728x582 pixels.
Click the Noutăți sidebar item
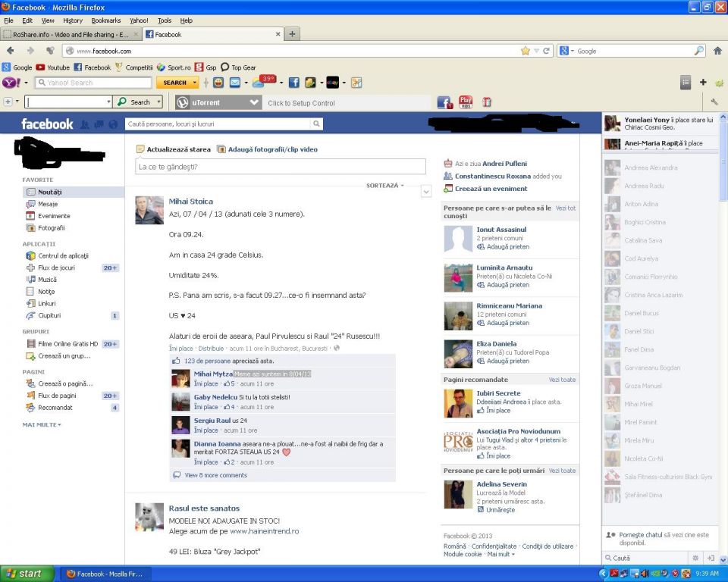coord(73,192)
